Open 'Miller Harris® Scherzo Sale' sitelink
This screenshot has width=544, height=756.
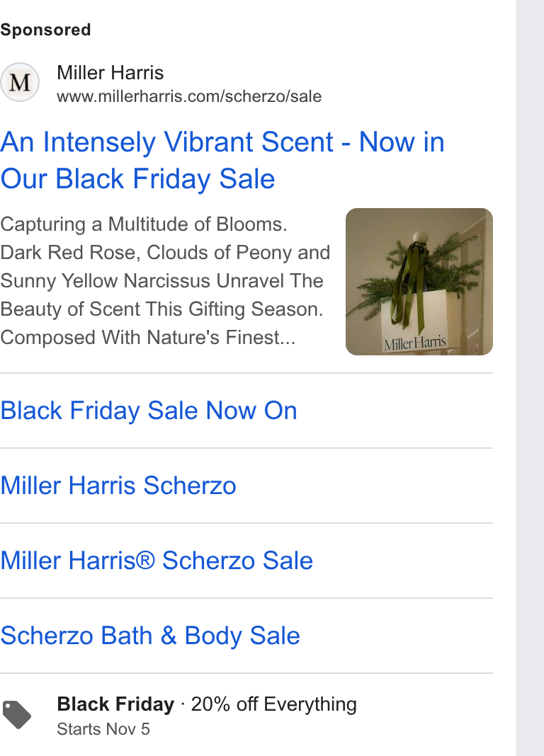[x=157, y=561]
